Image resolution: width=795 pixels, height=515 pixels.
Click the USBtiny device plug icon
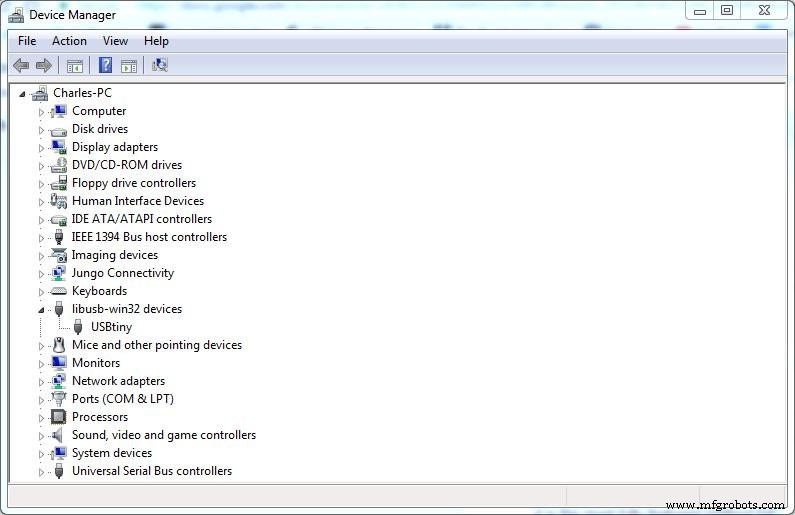78,327
